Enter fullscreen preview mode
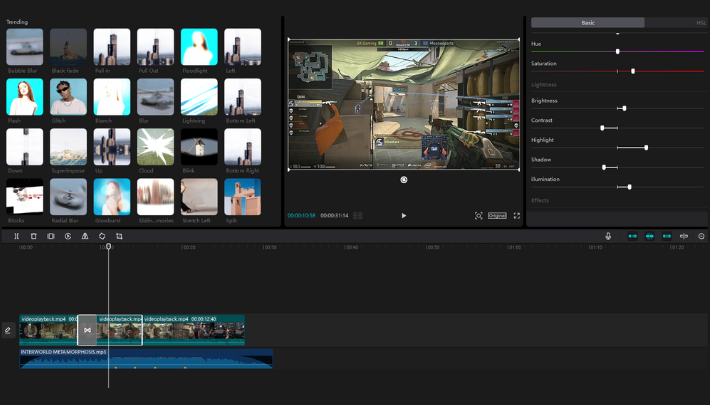 coord(517,216)
